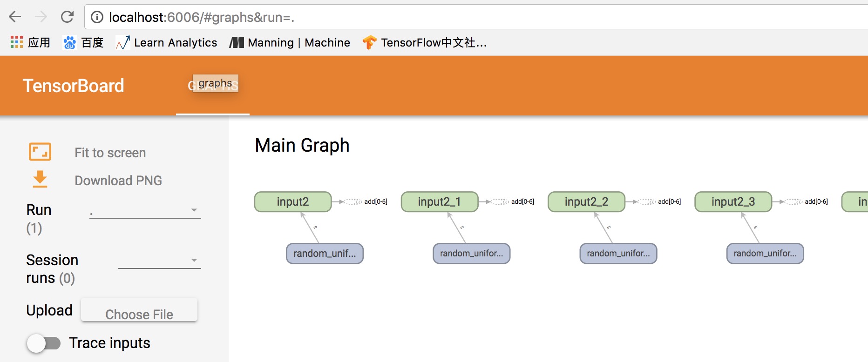Open the TensorFlow中文社 bookmark

pyautogui.click(x=425, y=42)
